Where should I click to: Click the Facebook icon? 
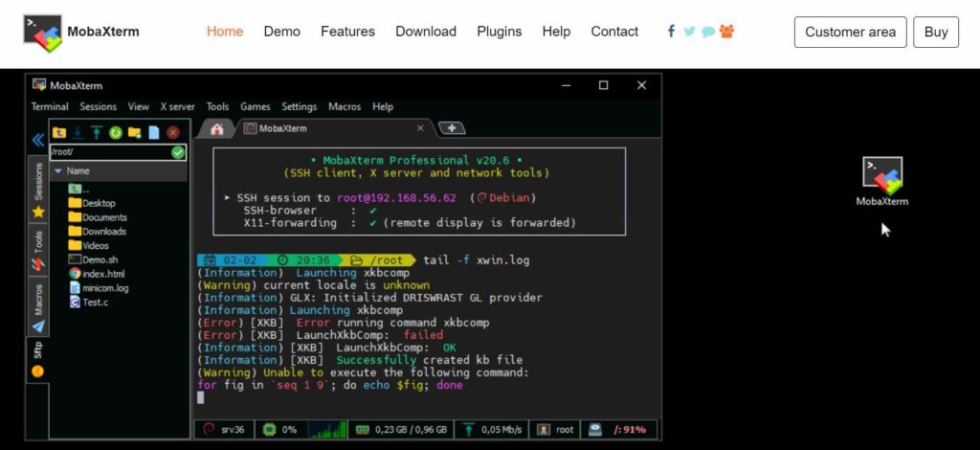pos(671,31)
